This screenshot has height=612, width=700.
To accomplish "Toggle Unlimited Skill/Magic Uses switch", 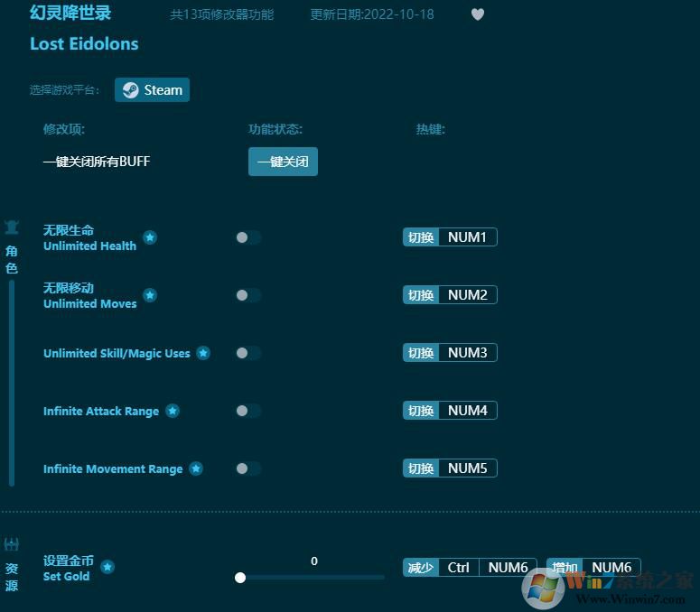I will click(x=248, y=353).
